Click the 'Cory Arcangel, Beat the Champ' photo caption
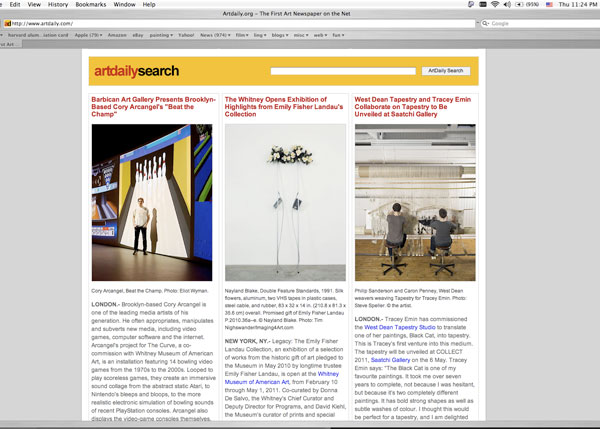 point(150,291)
